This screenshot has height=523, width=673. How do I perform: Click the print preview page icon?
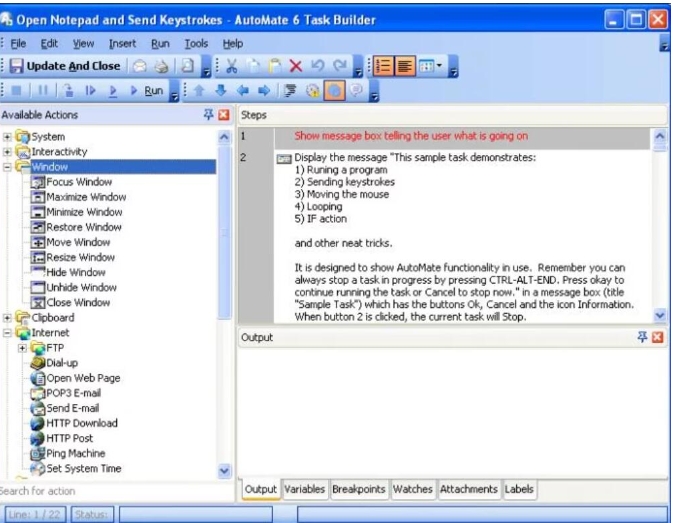coord(188,66)
